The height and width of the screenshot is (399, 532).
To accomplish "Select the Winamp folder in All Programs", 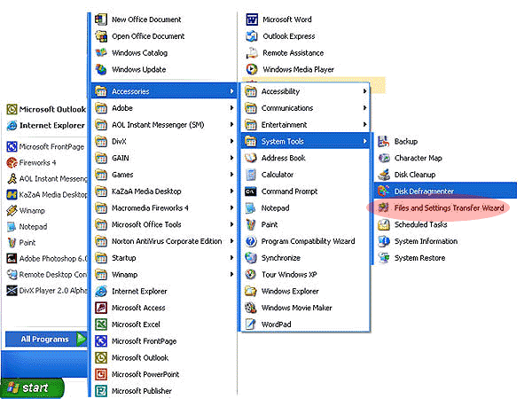I will point(164,274).
